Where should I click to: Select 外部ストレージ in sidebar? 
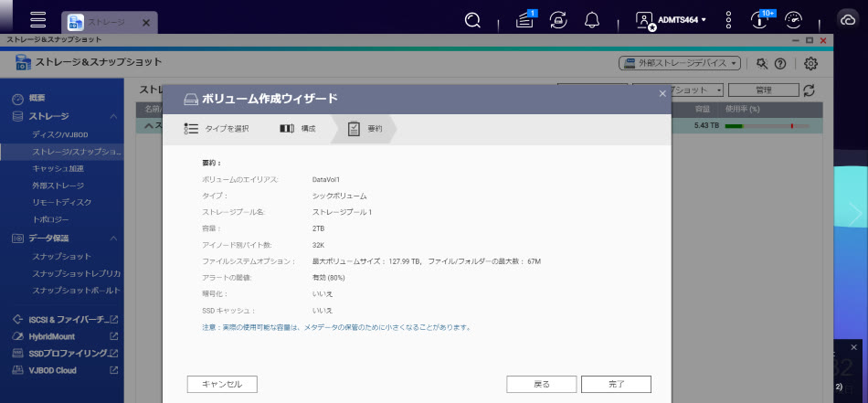pos(58,186)
